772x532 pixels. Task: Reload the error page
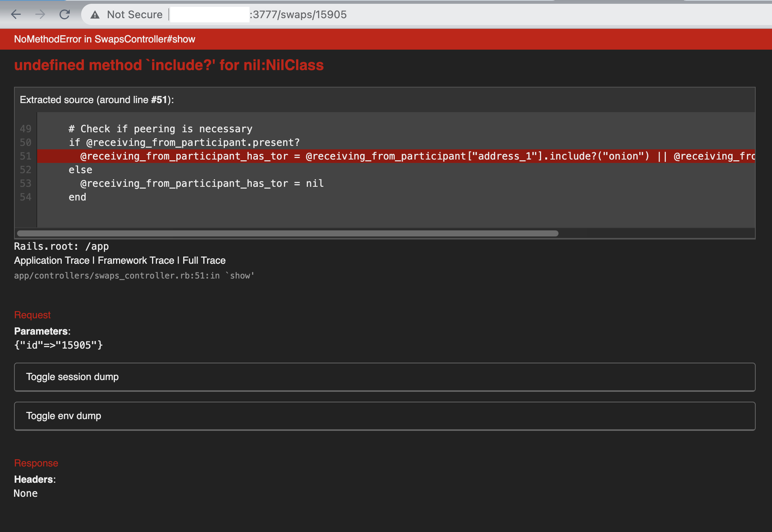click(64, 14)
